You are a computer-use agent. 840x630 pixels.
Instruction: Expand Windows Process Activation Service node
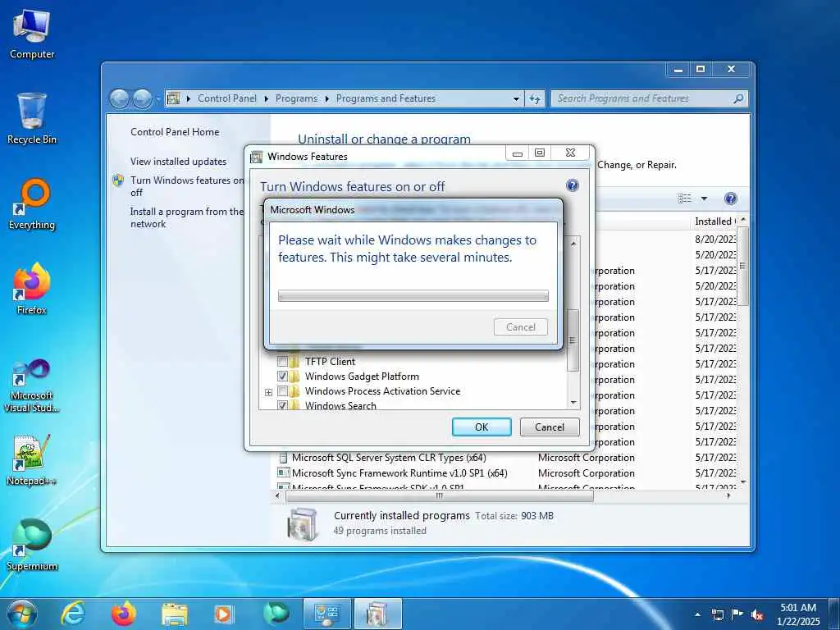(x=268, y=392)
